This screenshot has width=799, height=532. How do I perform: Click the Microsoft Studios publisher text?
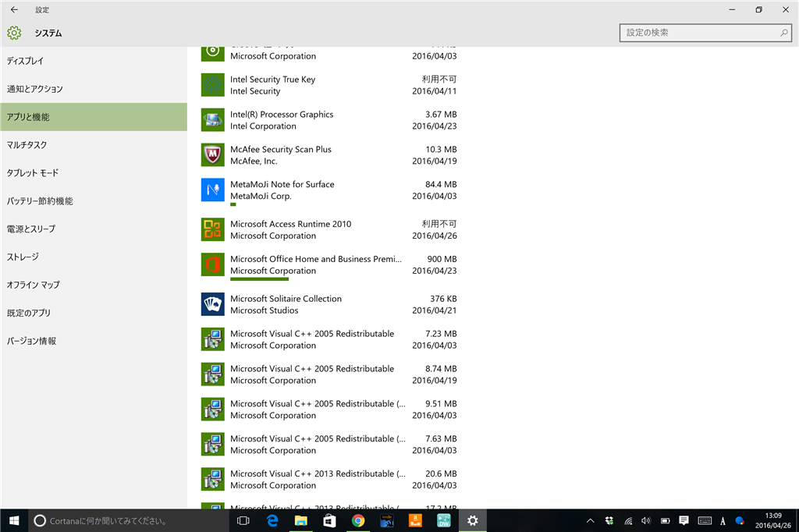(264, 310)
